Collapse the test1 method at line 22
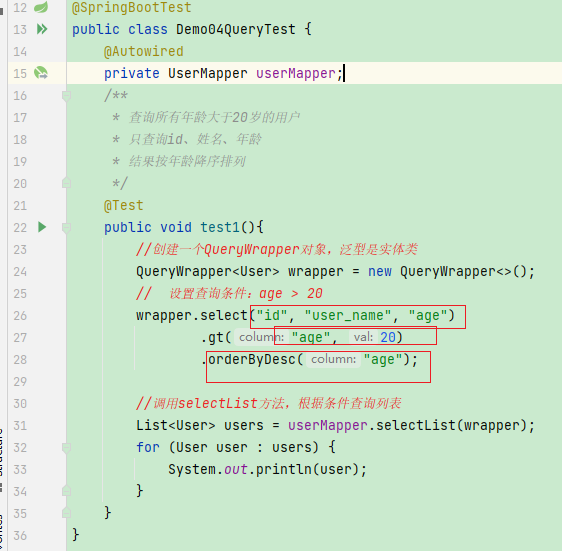Viewport: 562px width, 551px height. pos(66,228)
